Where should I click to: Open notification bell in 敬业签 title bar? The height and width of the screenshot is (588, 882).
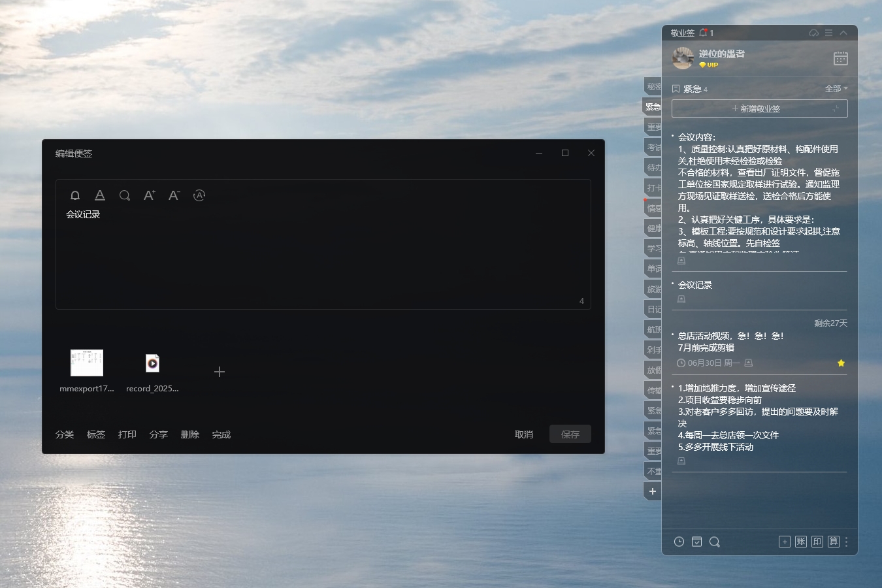(704, 33)
